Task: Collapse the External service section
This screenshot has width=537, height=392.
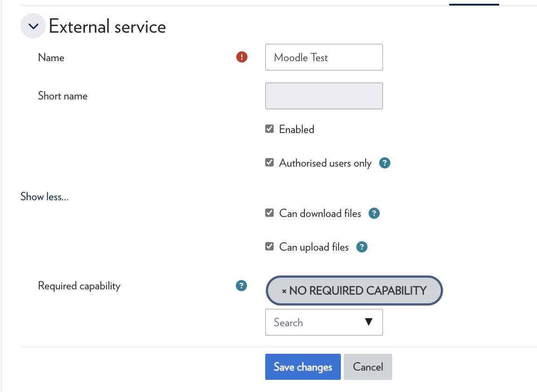Action: (x=33, y=26)
